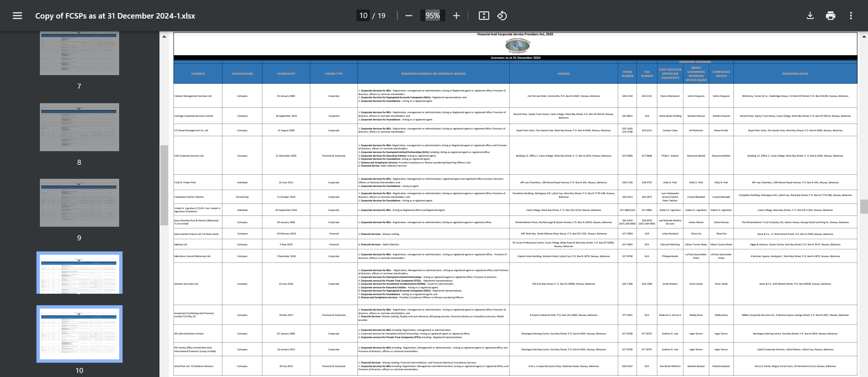This screenshot has height=377, width=868.
Task: Click the LICENSEES column header
Action: (x=198, y=74)
